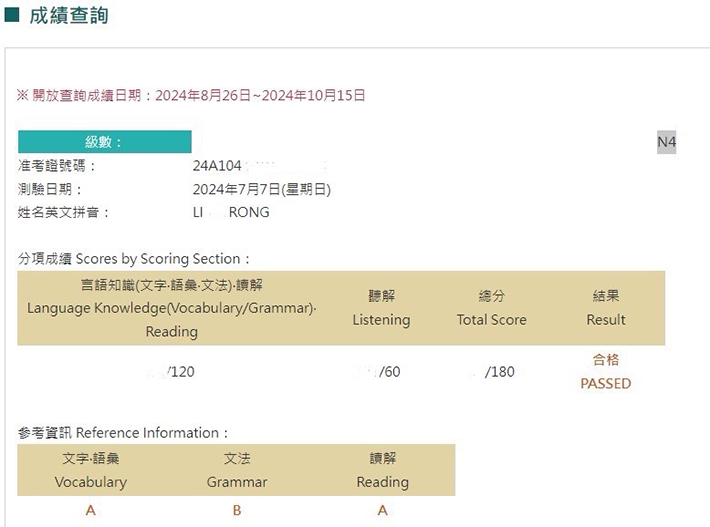This screenshot has width=710, height=527.
Task: Click the N4 level value
Action: click(x=667, y=142)
